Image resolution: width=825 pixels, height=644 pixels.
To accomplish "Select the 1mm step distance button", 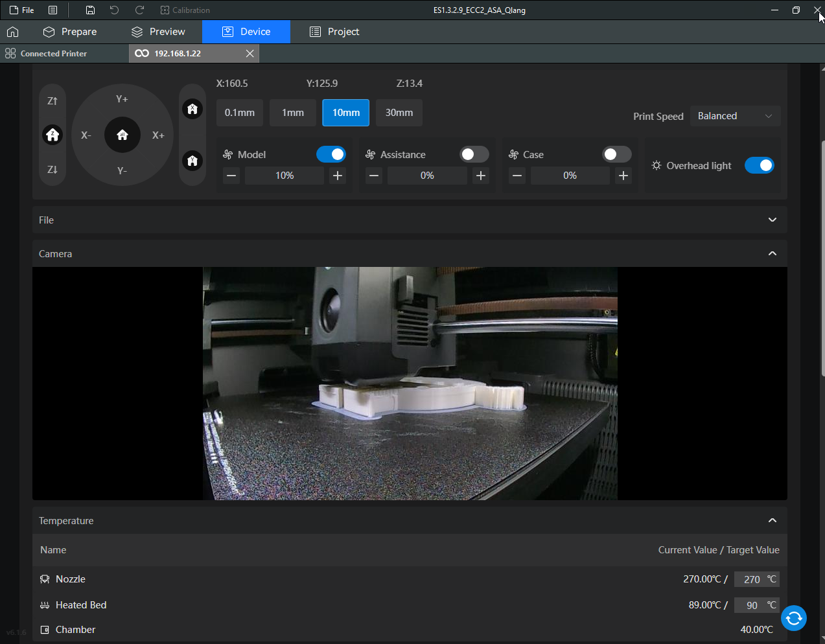I will [x=293, y=113].
